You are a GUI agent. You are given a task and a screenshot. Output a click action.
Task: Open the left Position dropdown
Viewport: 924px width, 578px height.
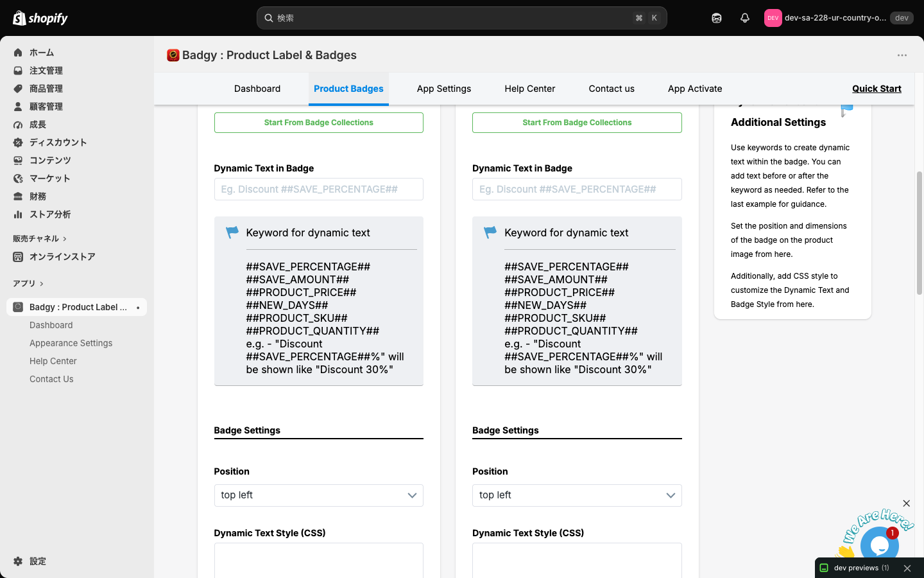(x=319, y=495)
